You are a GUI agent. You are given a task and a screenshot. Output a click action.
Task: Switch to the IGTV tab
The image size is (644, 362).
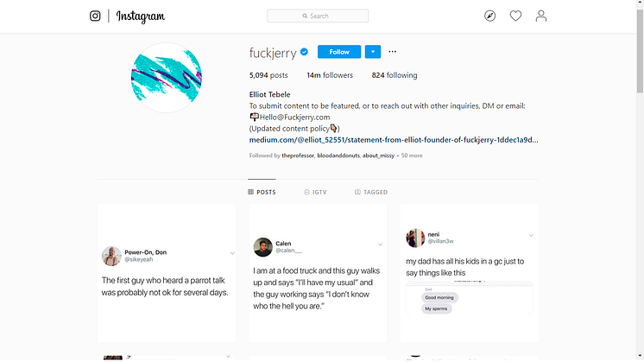[x=315, y=192]
